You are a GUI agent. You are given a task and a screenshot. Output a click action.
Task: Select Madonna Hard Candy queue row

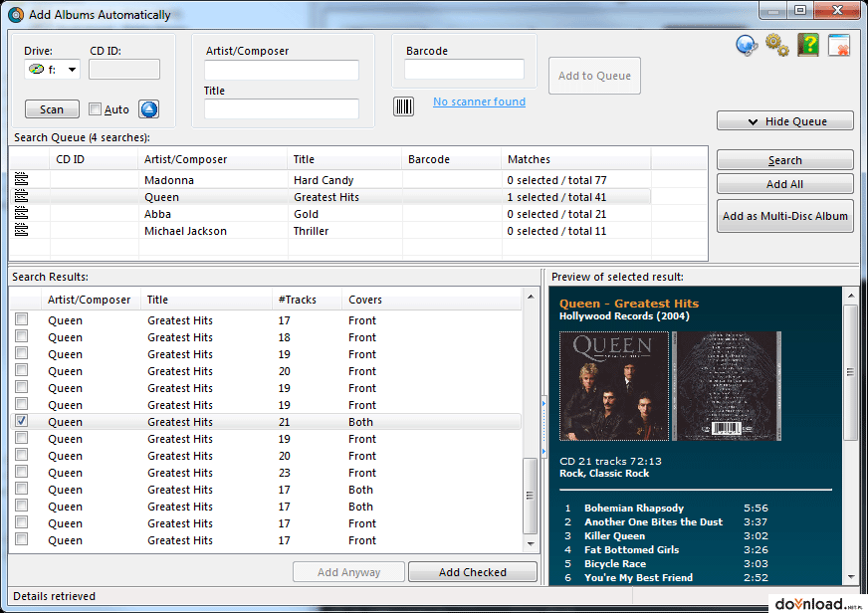click(x=329, y=180)
